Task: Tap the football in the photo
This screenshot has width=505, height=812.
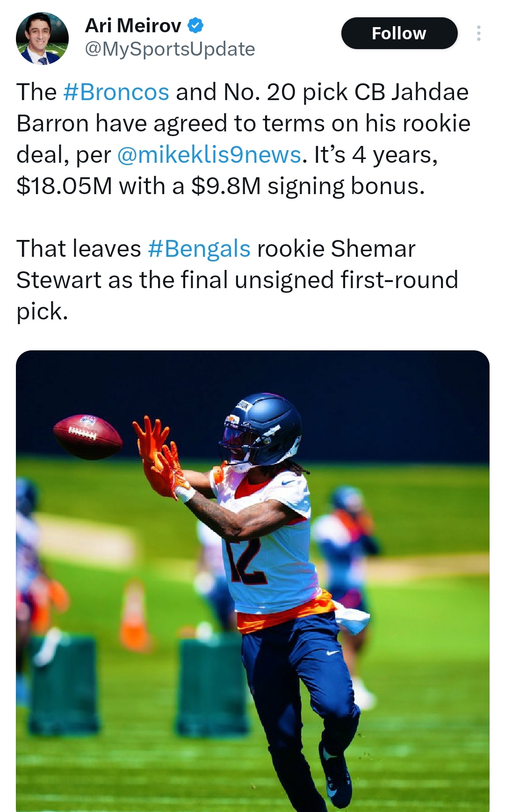Action: click(88, 437)
